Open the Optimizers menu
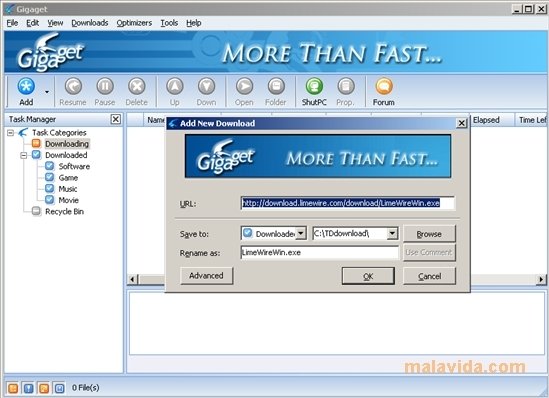The image size is (549, 398). [134, 23]
